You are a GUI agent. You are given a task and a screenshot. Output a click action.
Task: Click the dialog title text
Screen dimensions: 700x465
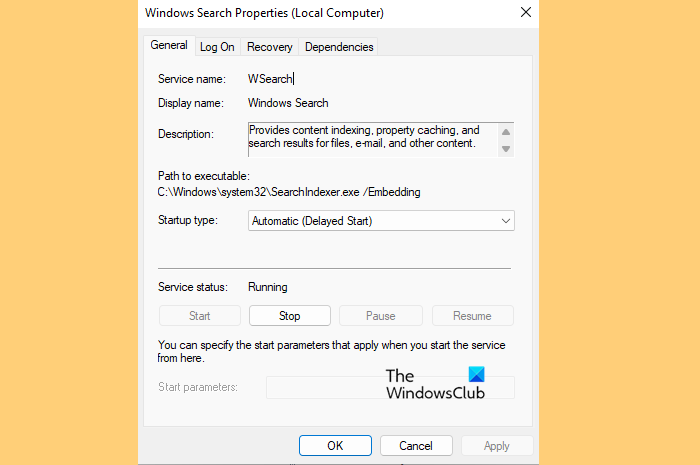pos(264,13)
